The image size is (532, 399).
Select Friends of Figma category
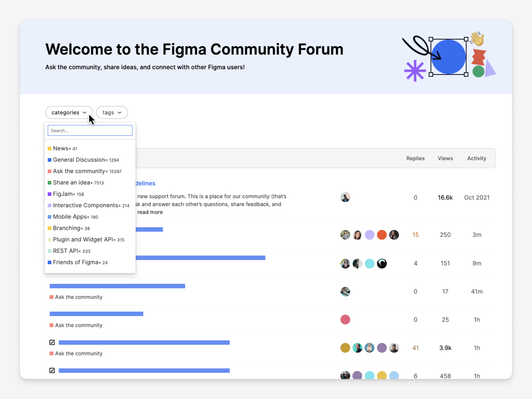[78, 262]
